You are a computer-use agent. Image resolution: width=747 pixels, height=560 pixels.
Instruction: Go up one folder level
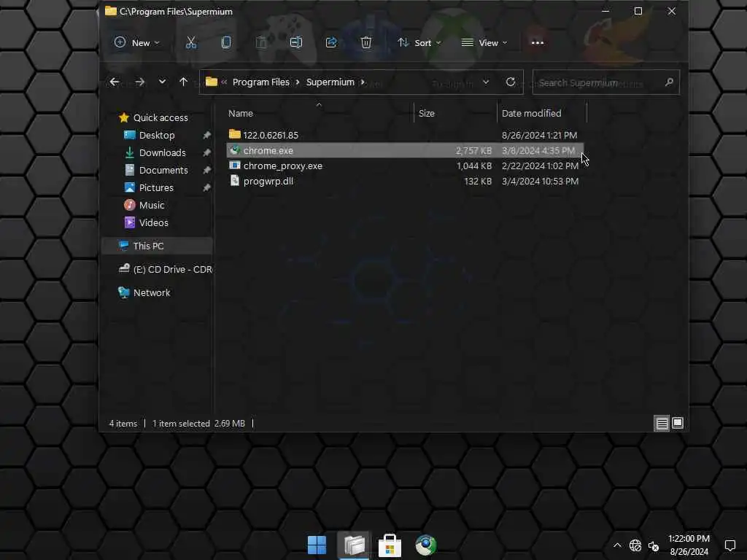click(183, 82)
